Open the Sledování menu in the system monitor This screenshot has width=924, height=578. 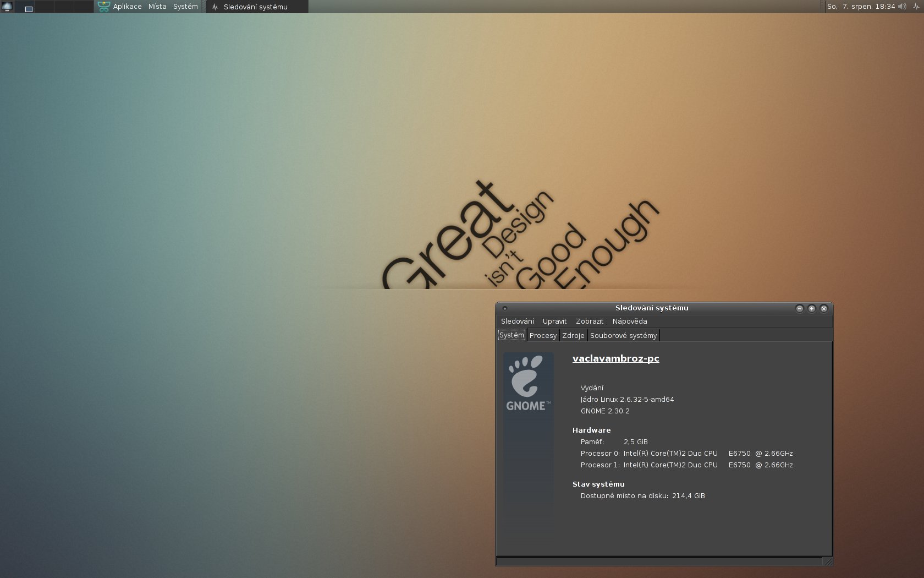517,321
